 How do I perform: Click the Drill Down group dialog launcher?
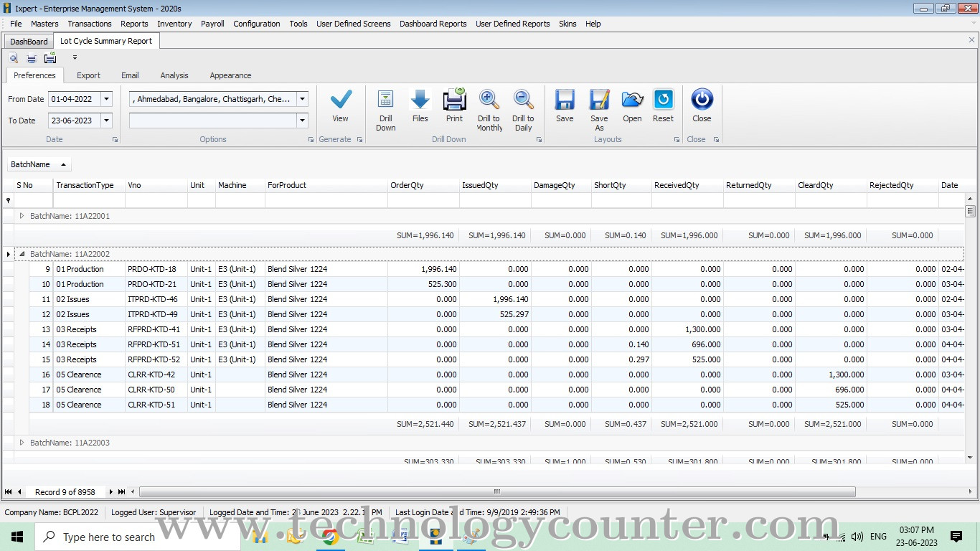[x=539, y=140]
